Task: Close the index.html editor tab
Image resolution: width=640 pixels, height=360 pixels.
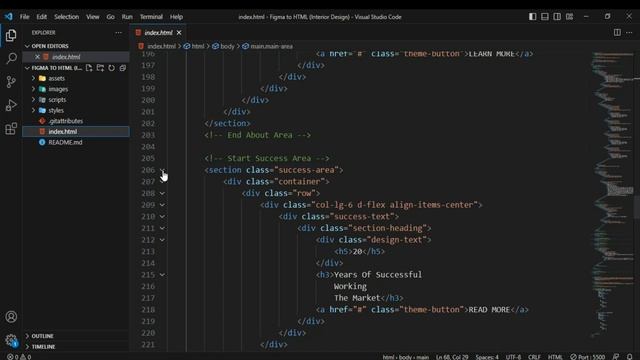Action: pyautogui.click(x=179, y=33)
